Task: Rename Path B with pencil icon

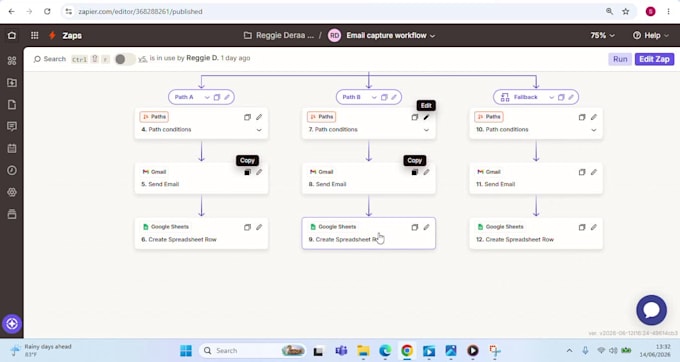Action: coord(394,97)
